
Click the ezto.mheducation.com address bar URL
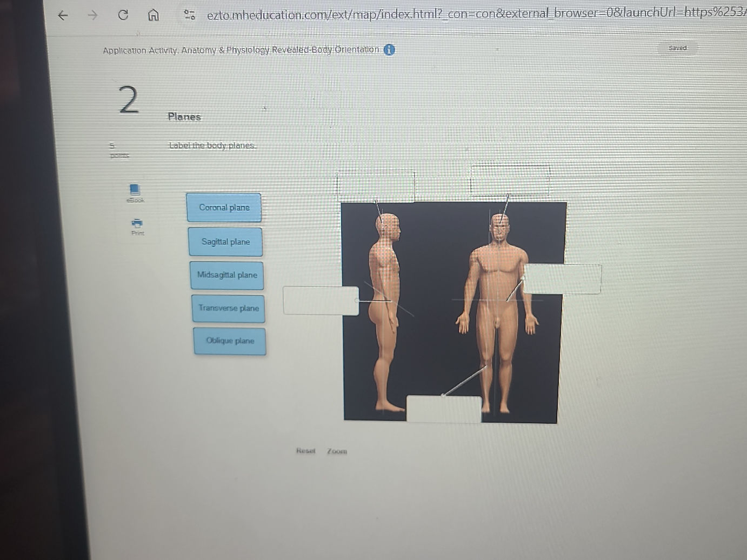pyautogui.click(x=477, y=13)
